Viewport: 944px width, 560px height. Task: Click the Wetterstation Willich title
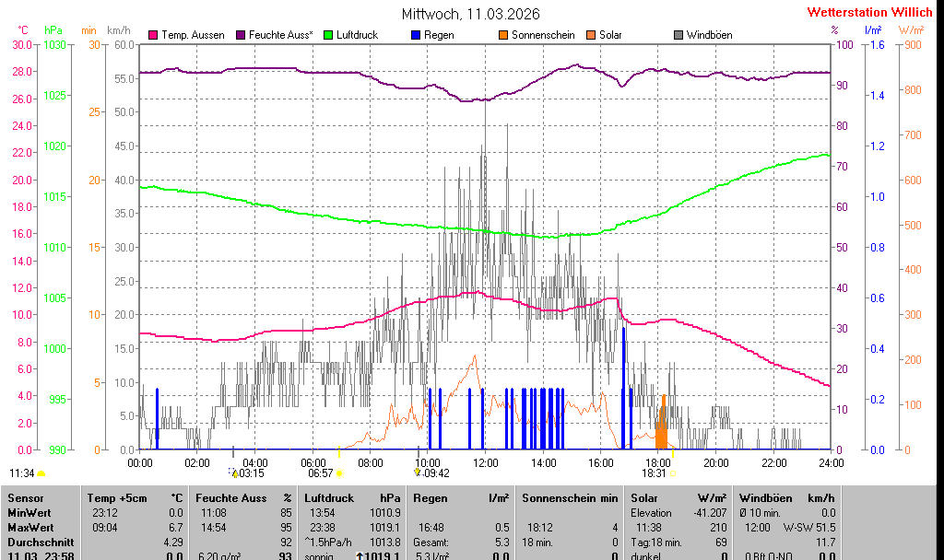click(869, 12)
